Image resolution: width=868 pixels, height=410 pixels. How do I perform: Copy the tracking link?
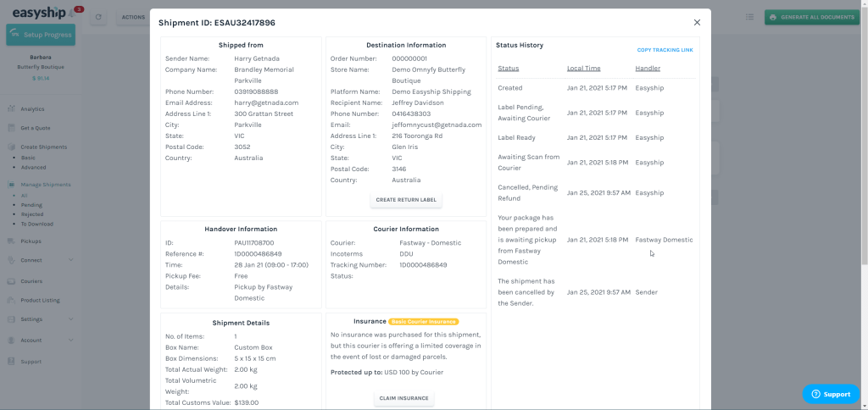click(665, 50)
